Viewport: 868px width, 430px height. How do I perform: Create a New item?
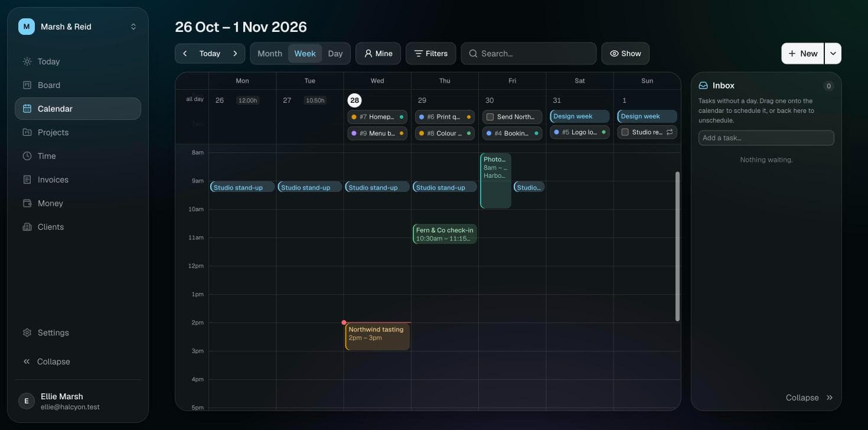pyautogui.click(x=802, y=53)
